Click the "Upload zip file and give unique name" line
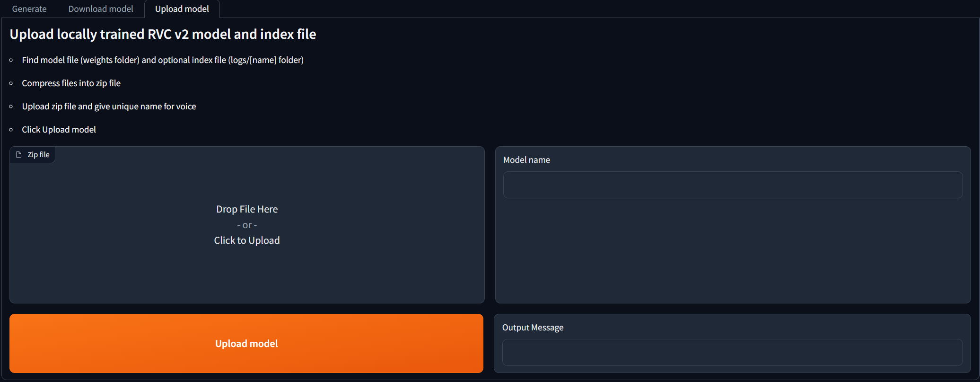This screenshot has width=980, height=382. [109, 107]
